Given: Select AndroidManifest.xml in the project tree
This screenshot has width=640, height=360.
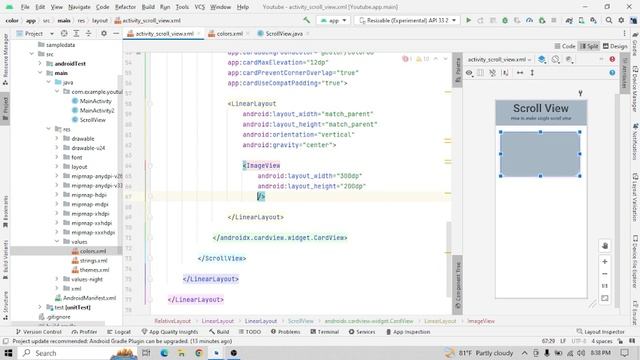Looking at the screenshot, I should (89, 298).
